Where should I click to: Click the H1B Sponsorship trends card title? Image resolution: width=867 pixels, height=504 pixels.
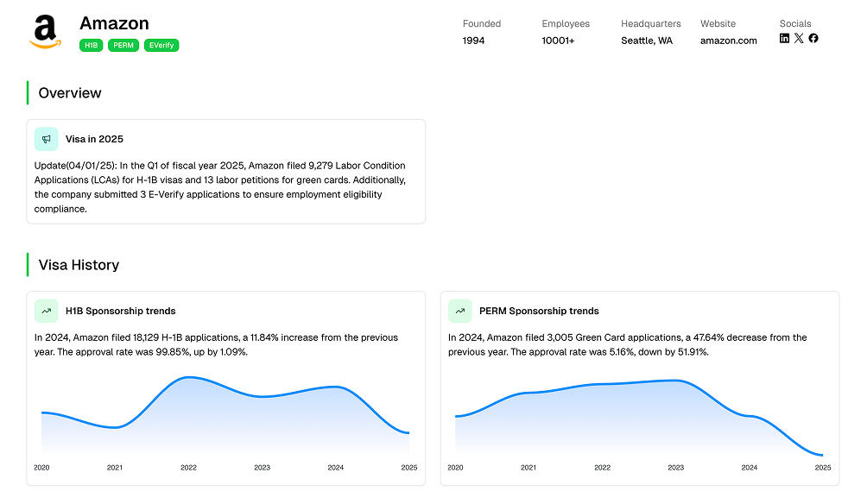coord(120,311)
